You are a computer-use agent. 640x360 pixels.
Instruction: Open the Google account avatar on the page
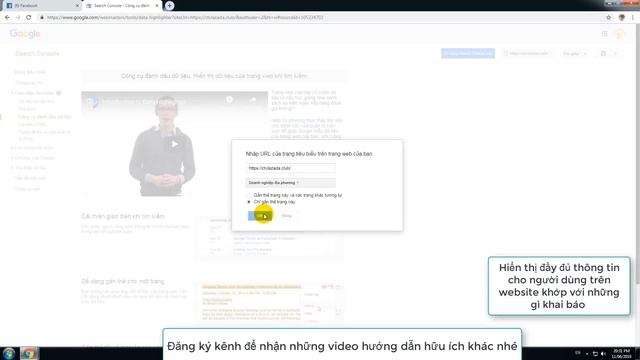619,34
